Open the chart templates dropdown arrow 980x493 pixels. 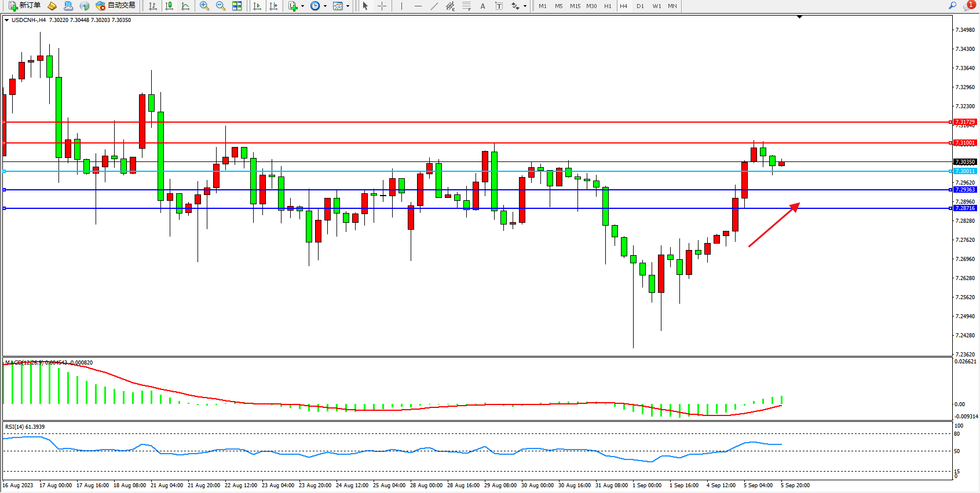(348, 6)
